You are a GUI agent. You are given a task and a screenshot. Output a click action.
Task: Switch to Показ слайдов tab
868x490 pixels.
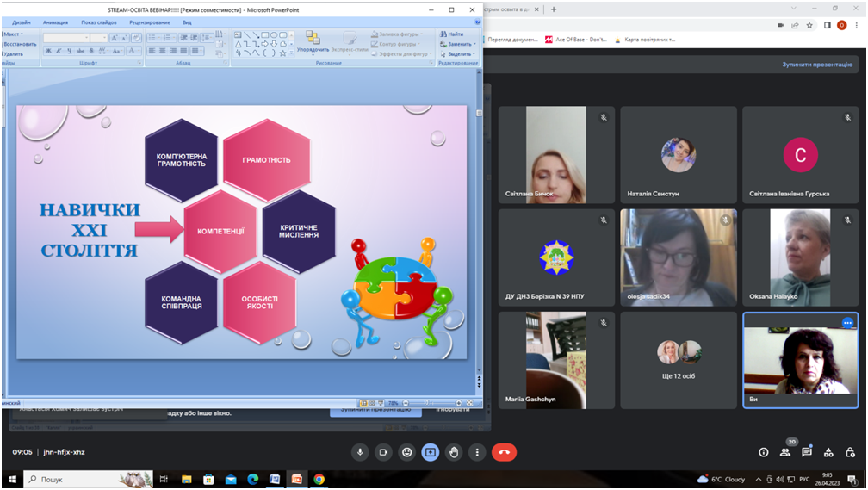(x=99, y=22)
